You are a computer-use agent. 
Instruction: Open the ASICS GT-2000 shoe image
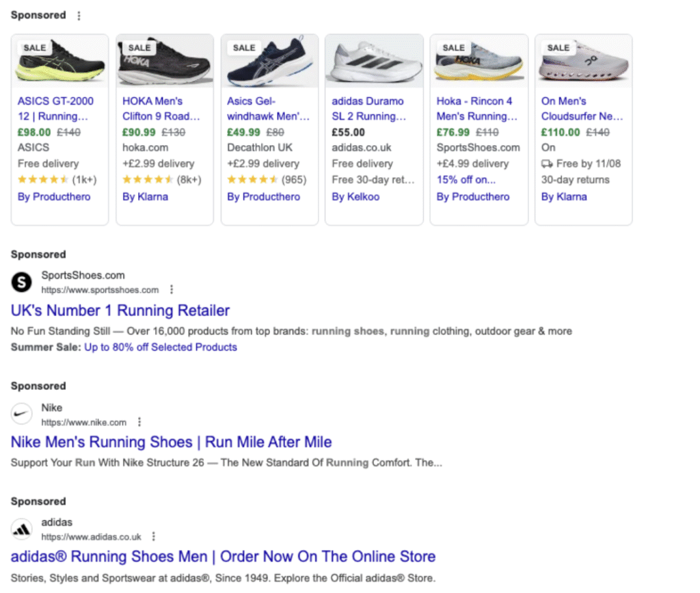60,61
